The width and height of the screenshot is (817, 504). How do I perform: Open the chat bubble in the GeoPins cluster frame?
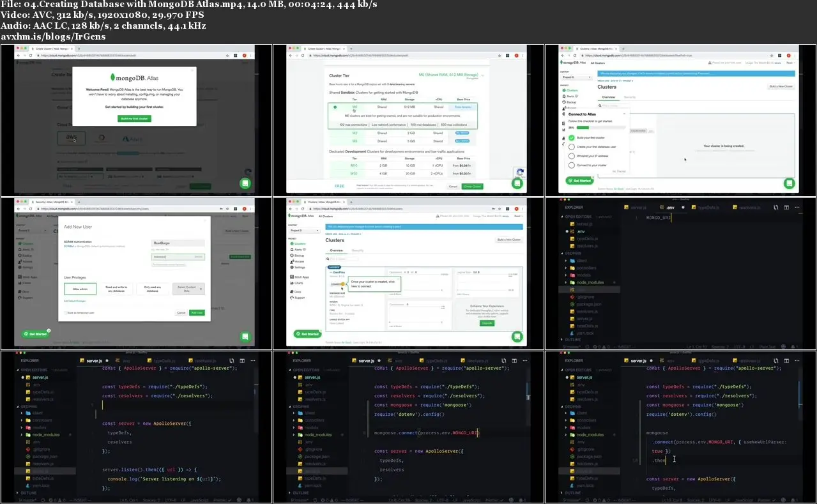click(517, 337)
